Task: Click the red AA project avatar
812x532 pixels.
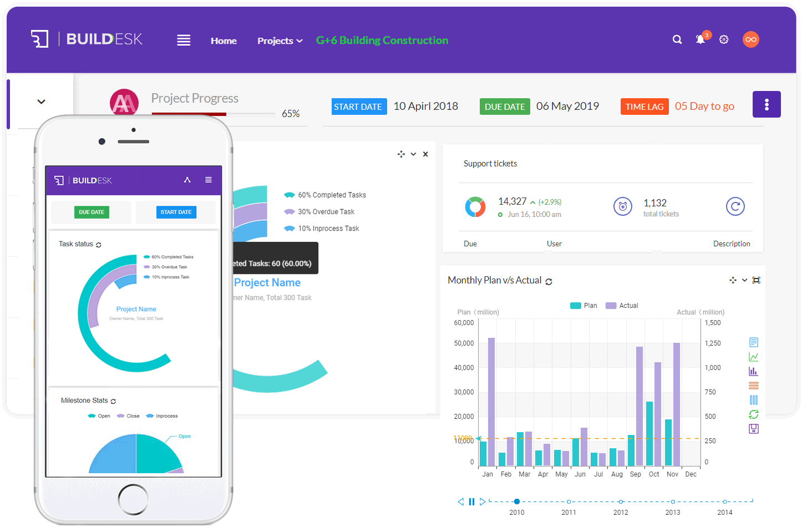Action: (124, 102)
